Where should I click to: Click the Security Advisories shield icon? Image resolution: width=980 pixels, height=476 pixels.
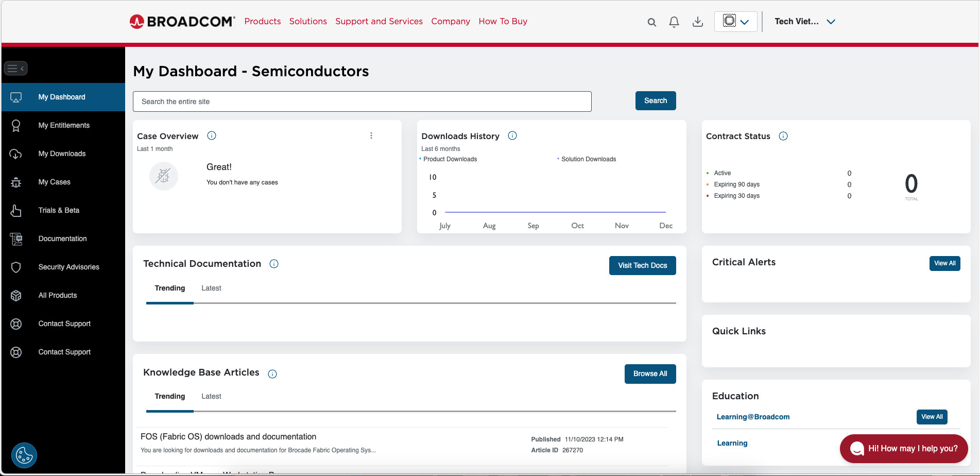pos(16,267)
